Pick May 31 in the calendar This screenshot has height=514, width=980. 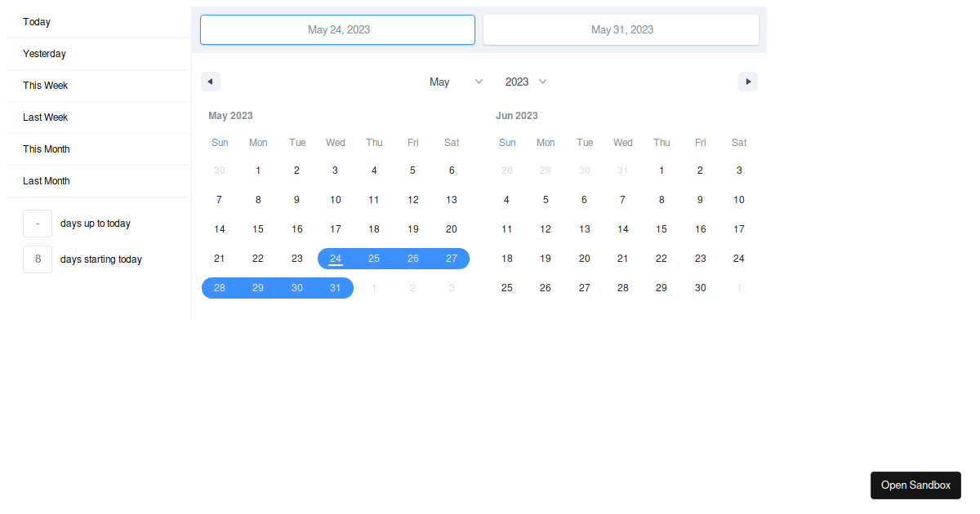tap(336, 288)
